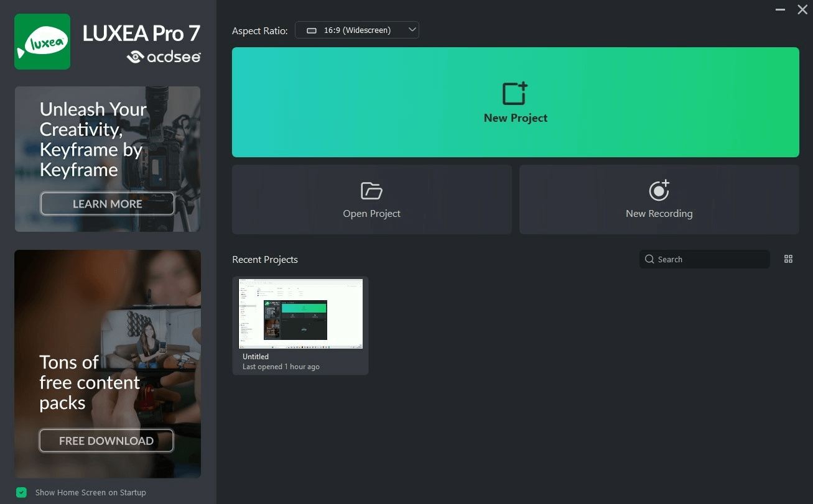Create a New Project
The width and height of the screenshot is (813, 504).
[515, 103]
